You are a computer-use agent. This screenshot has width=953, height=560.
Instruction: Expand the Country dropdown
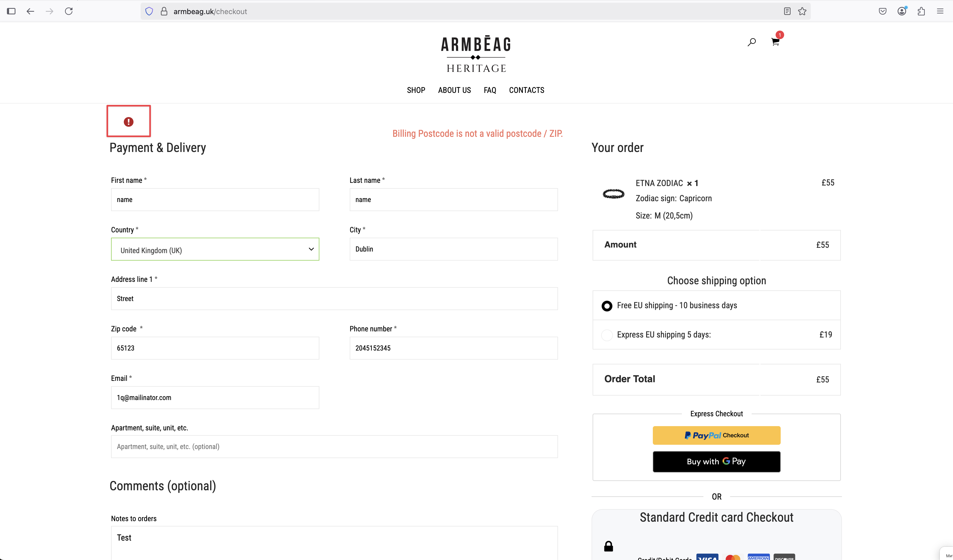[215, 249]
